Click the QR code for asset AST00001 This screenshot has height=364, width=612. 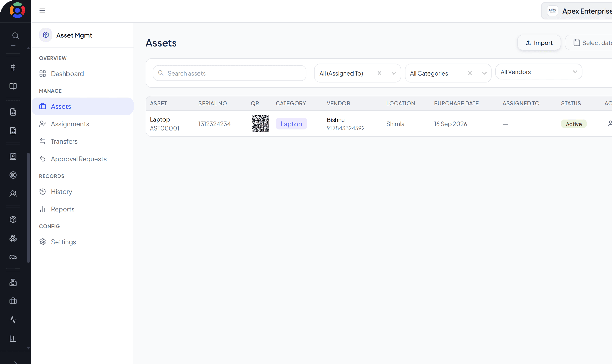tap(260, 123)
